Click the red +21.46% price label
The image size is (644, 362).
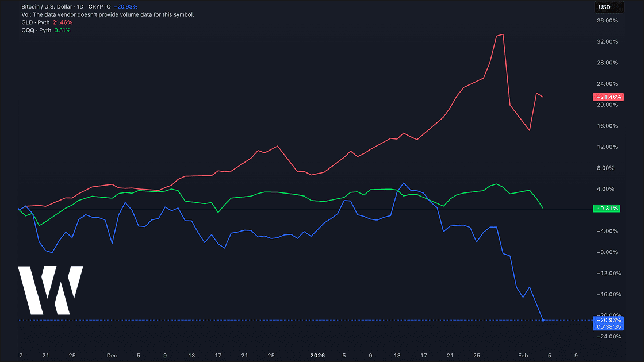pos(608,97)
